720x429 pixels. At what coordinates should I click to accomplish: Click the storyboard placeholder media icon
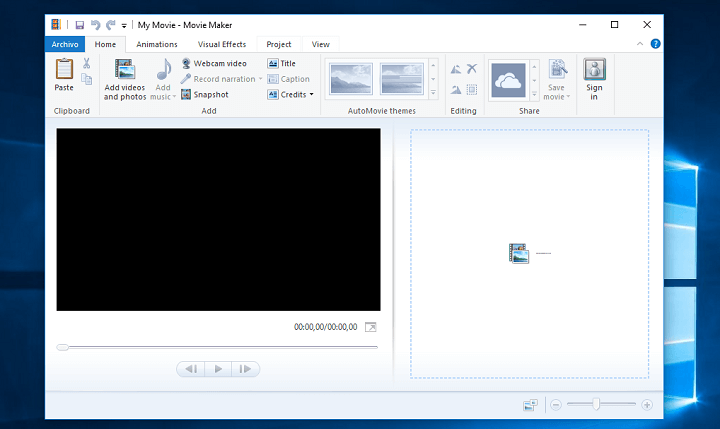click(x=519, y=254)
